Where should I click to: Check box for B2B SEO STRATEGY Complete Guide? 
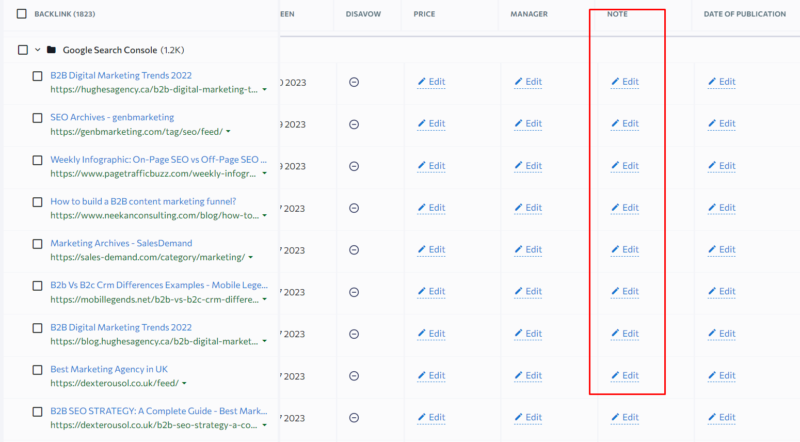(x=37, y=412)
